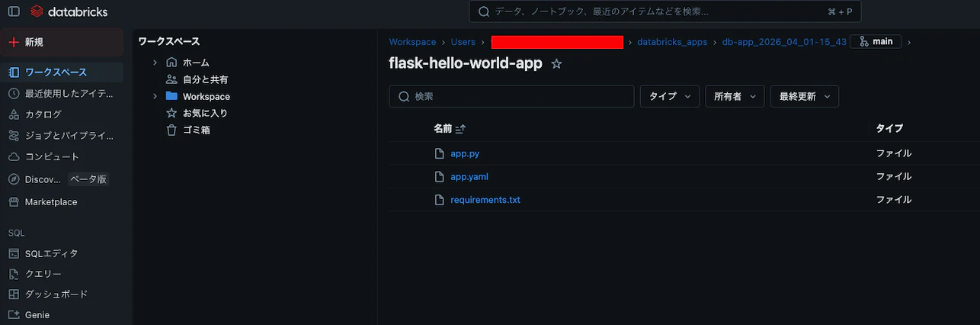Click the databricks_apps breadcrumb link
The image size is (980, 325).
click(x=672, y=42)
